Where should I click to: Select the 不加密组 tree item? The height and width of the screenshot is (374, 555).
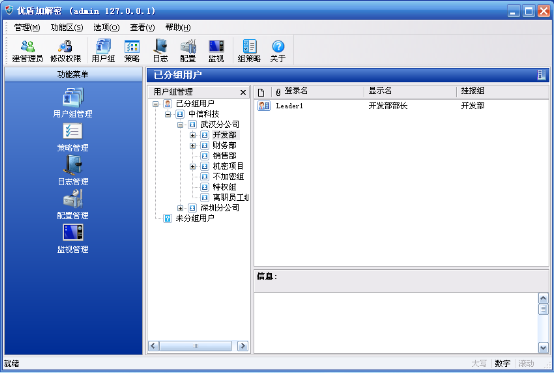point(228,177)
